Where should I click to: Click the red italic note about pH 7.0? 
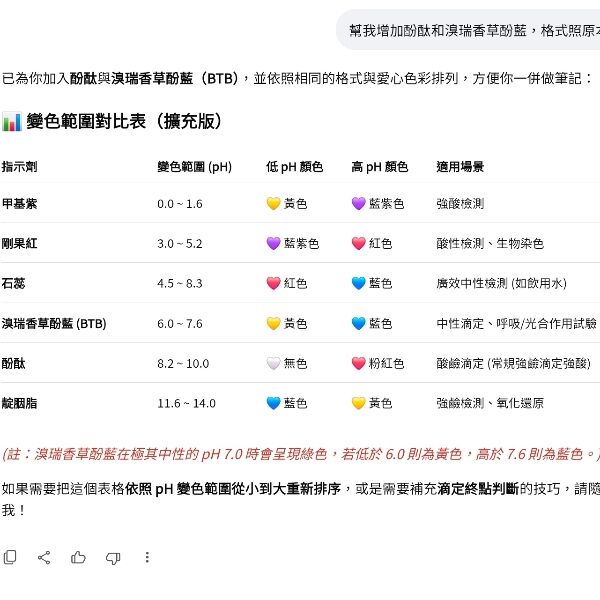coord(301,454)
